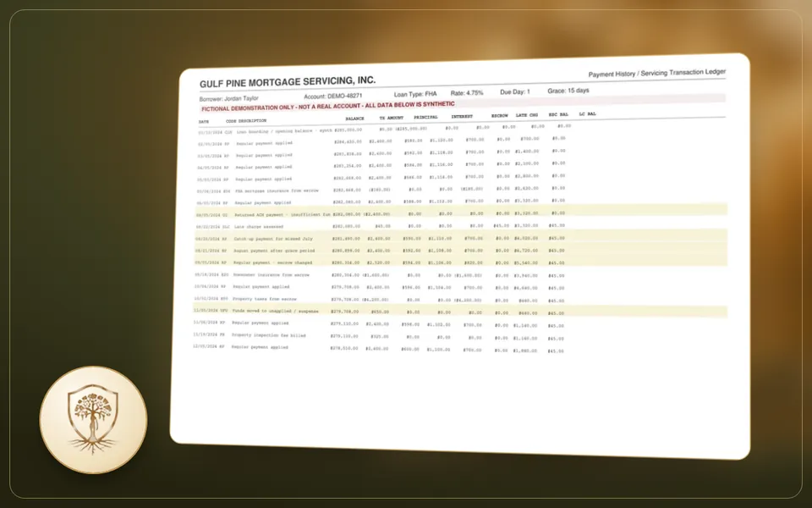Screen dimensions: 812x508
Task: Select the '$5,540.00' escrow balance
Action: tap(525, 263)
